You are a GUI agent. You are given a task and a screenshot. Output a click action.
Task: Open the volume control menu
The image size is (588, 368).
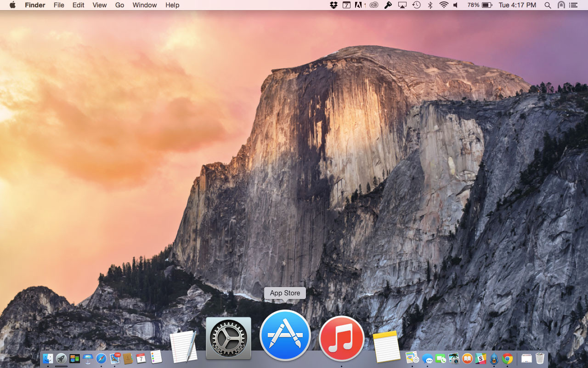tap(456, 5)
